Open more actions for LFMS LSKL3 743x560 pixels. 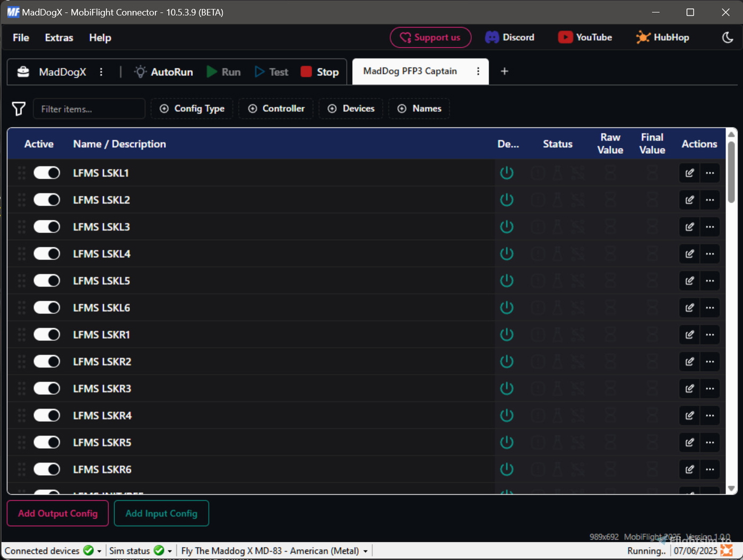click(x=710, y=227)
